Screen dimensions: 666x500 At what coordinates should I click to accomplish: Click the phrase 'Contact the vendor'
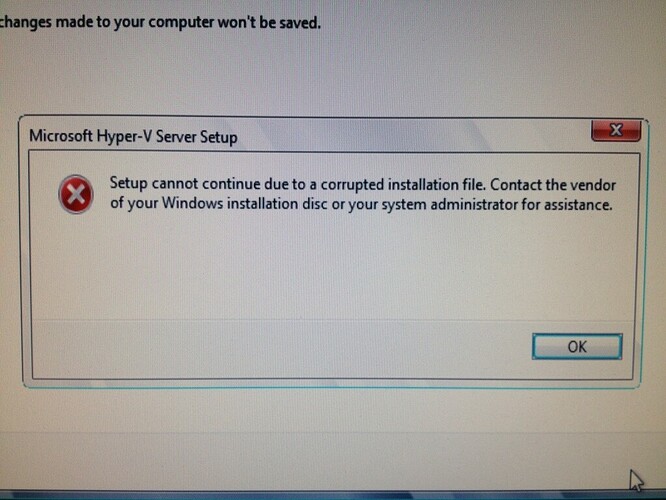click(553, 185)
